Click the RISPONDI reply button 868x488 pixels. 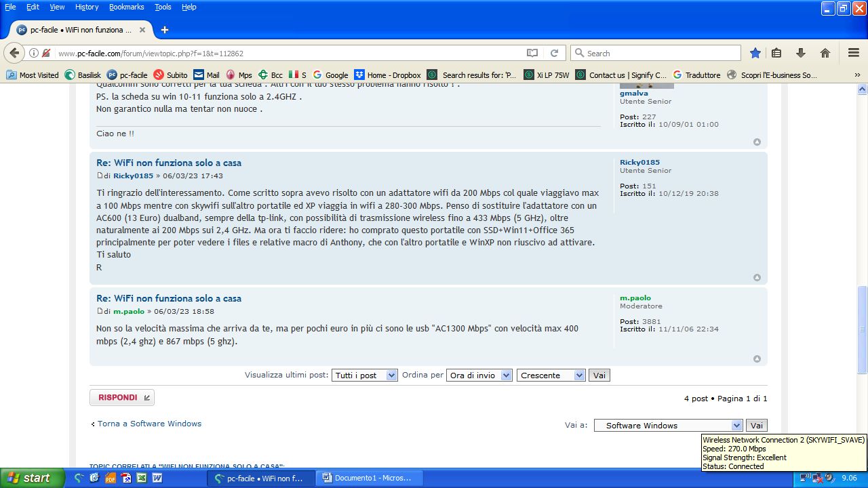pos(122,398)
